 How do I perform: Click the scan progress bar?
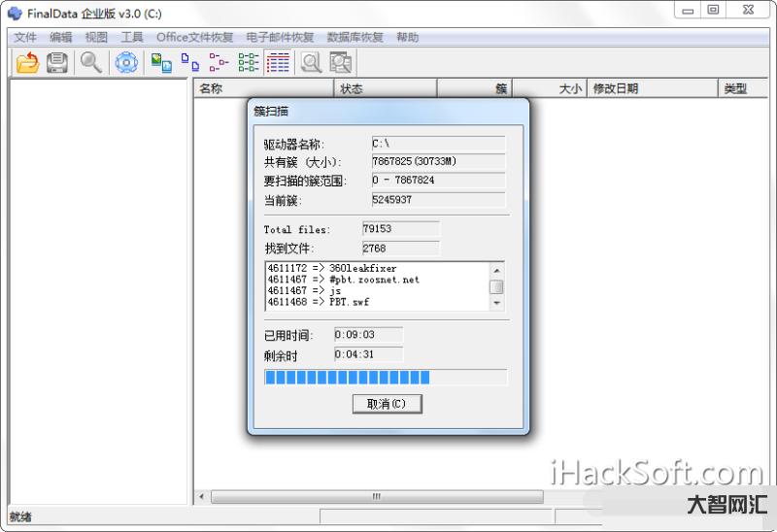[x=386, y=377]
